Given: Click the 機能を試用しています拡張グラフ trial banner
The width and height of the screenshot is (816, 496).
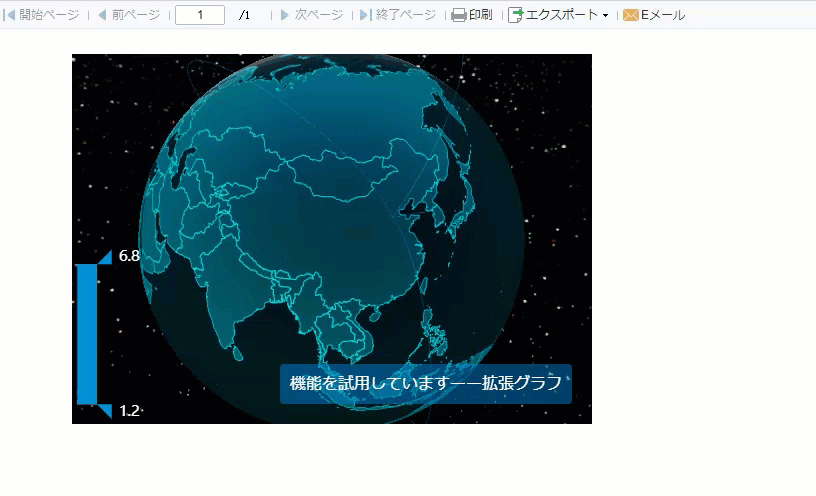Looking at the screenshot, I should [x=426, y=384].
